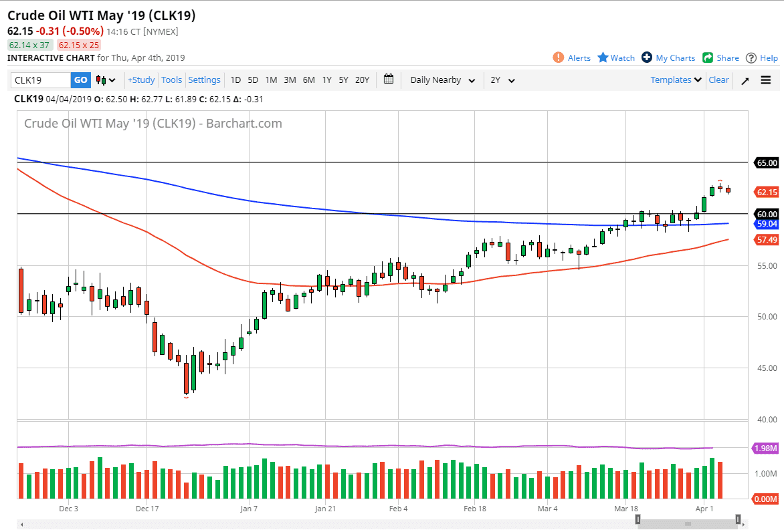The height and width of the screenshot is (532, 784).
Task: Click the My Charts plus icon
Action: pyautogui.click(x=646, y=57)
